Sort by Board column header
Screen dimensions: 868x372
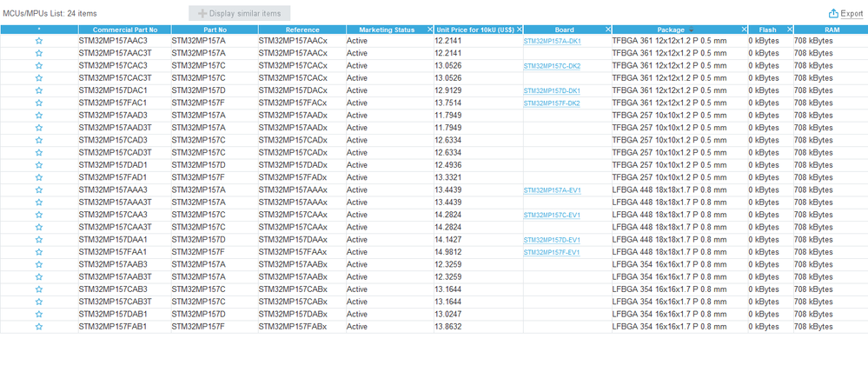coord(564,30)
